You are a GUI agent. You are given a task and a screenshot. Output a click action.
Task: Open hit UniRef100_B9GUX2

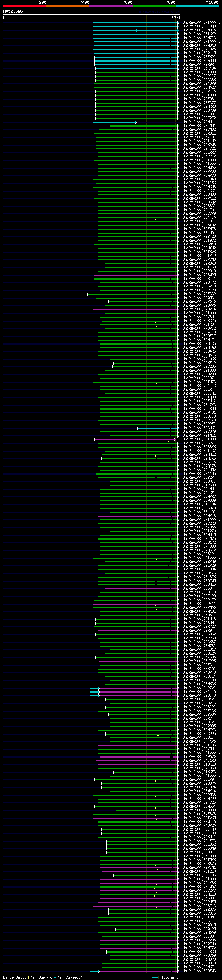point(199,428)
